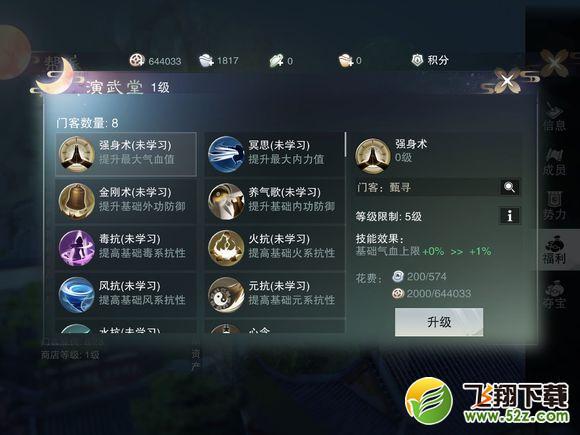The width and height of the screenshot is (580, 435).
Task: Open the level limit info icon
Action: (x=510, y=216)
